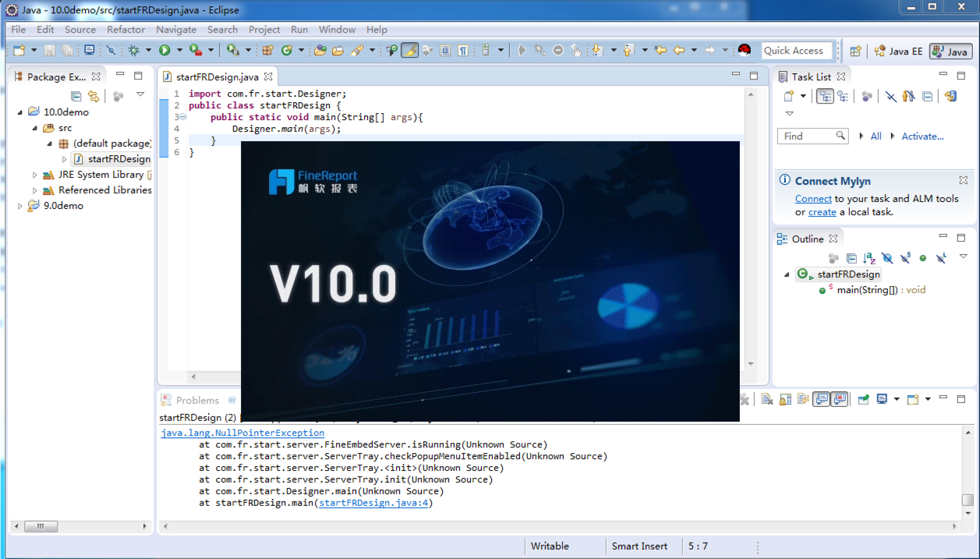
Task: Click the green Run button in toolbar
Action: (x=165, y=51)
